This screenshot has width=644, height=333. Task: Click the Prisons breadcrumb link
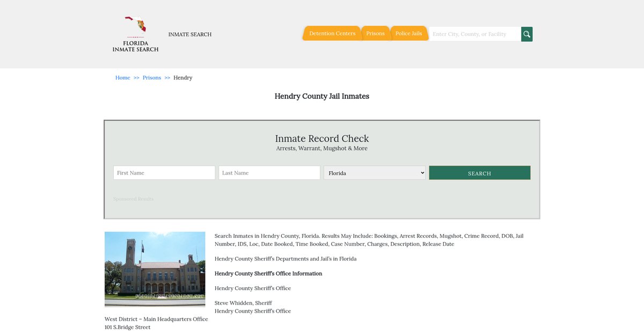[152, 78]
